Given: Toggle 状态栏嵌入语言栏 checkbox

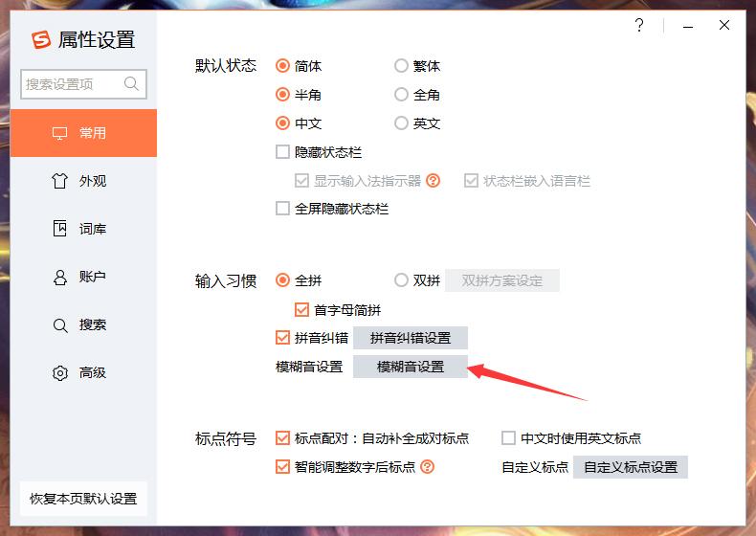Looking at the screenshot, I should (x=471, y=181).
